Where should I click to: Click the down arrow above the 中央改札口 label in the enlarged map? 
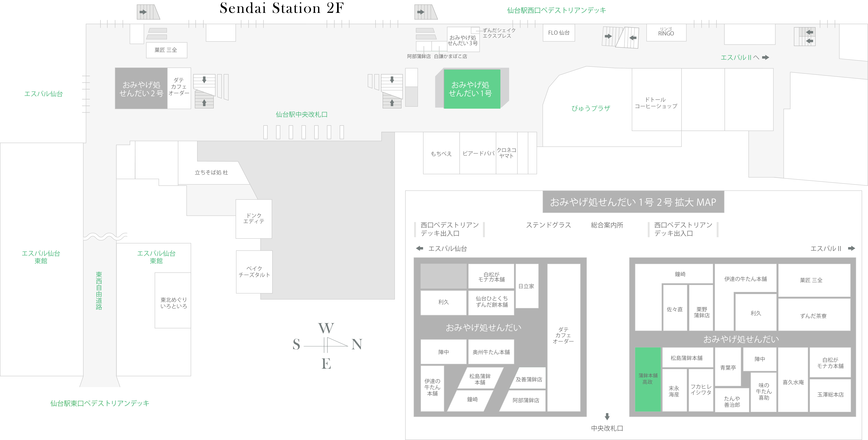click(x=607, y=417)
